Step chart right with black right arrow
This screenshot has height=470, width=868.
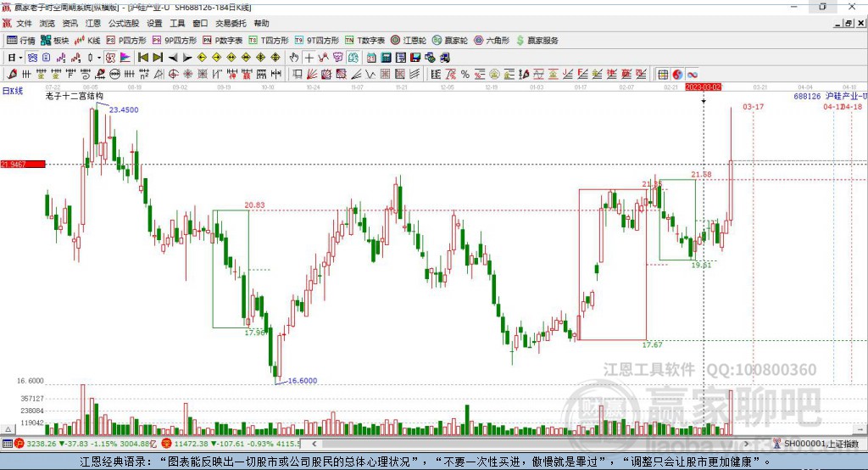click(187, 58)
